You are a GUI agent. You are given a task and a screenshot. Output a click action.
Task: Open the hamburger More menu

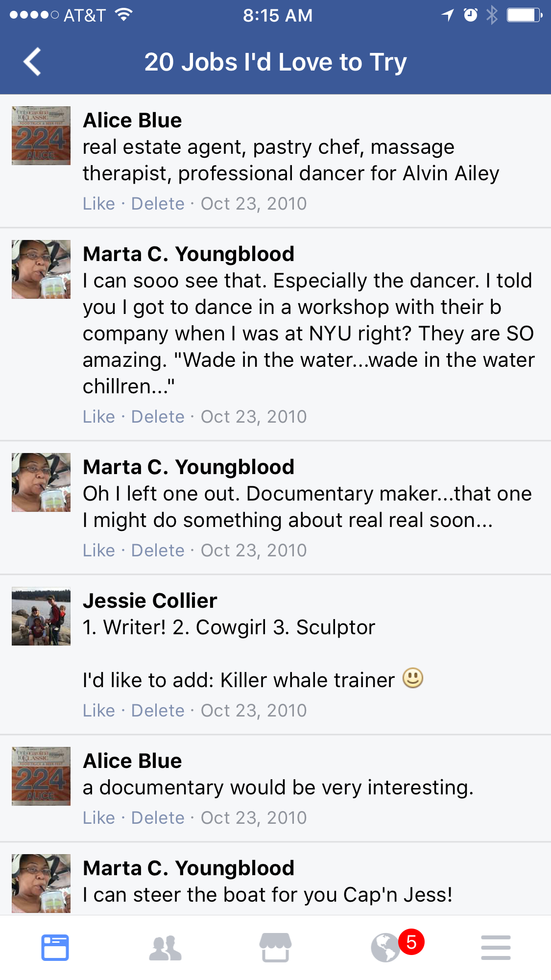496,947
